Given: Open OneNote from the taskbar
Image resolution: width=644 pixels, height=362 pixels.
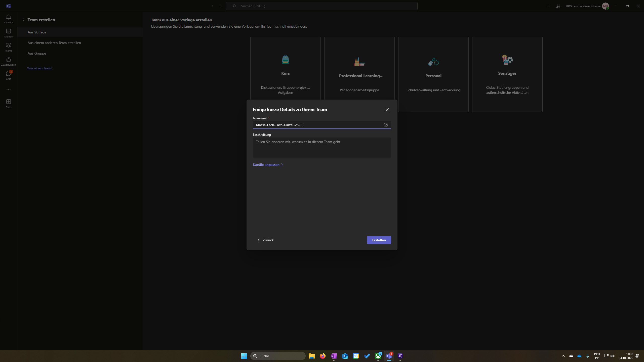Looking at the screenshot, I should [x=334, y=356].
